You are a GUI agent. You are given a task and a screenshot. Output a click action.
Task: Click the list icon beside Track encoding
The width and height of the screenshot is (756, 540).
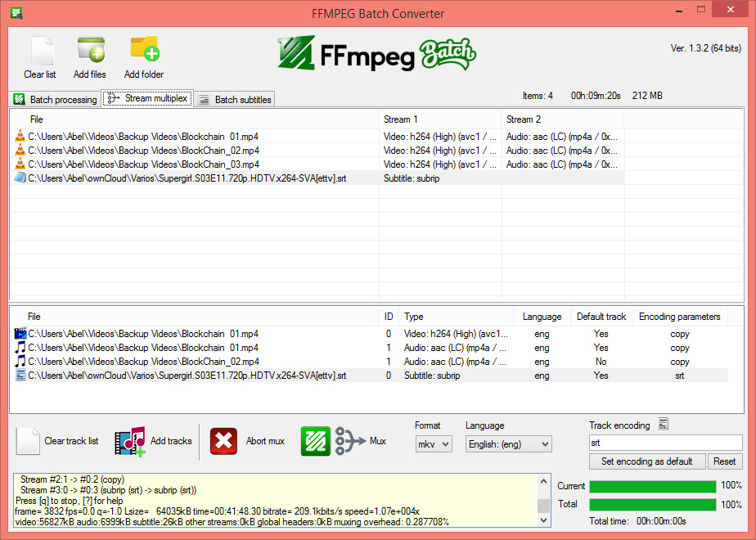tap(663, 424)
